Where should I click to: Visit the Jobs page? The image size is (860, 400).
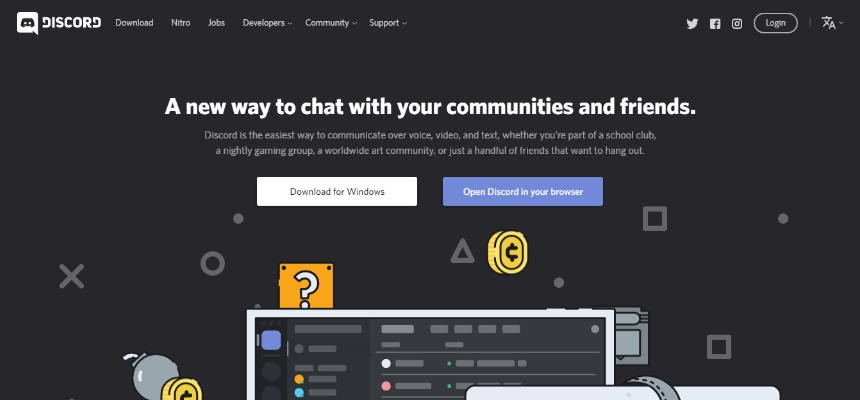216,23
